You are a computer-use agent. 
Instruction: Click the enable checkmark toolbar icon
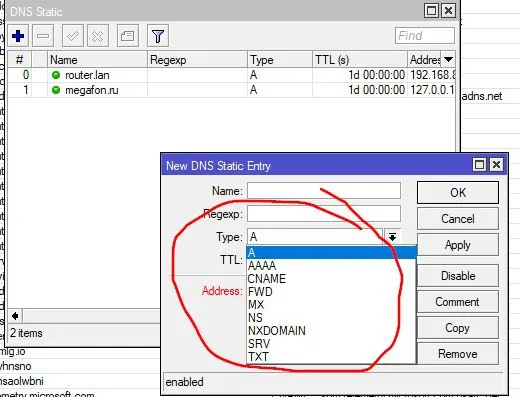pos(73,36)
